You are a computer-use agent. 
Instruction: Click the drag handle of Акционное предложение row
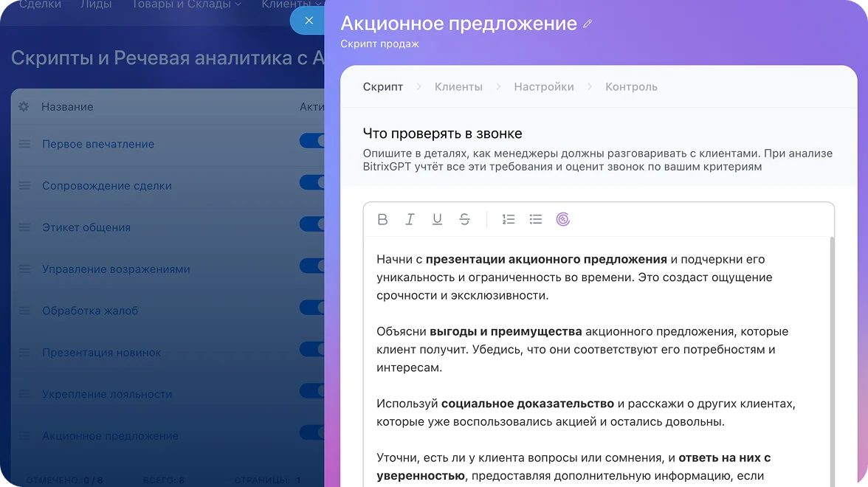tap(24, 436)
